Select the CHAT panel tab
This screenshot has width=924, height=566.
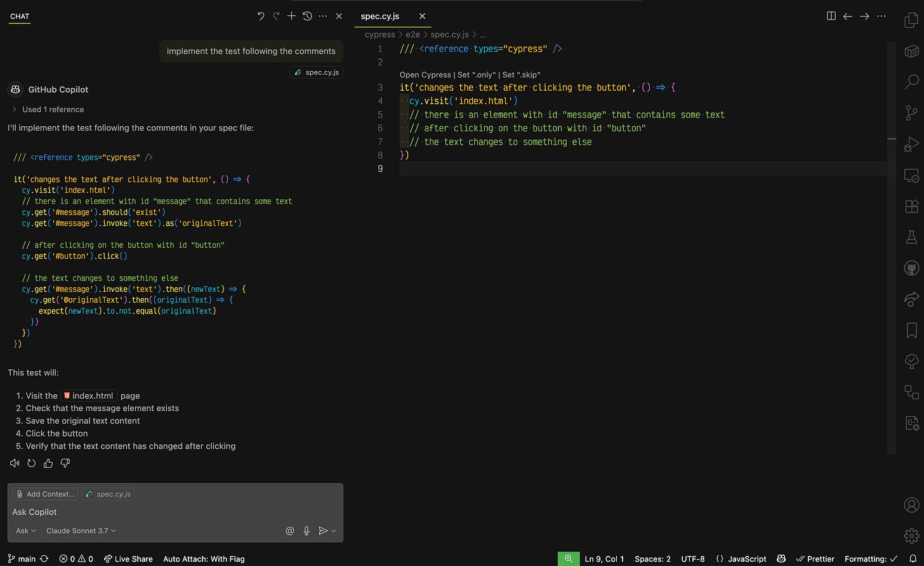click(x=20, y=16)
